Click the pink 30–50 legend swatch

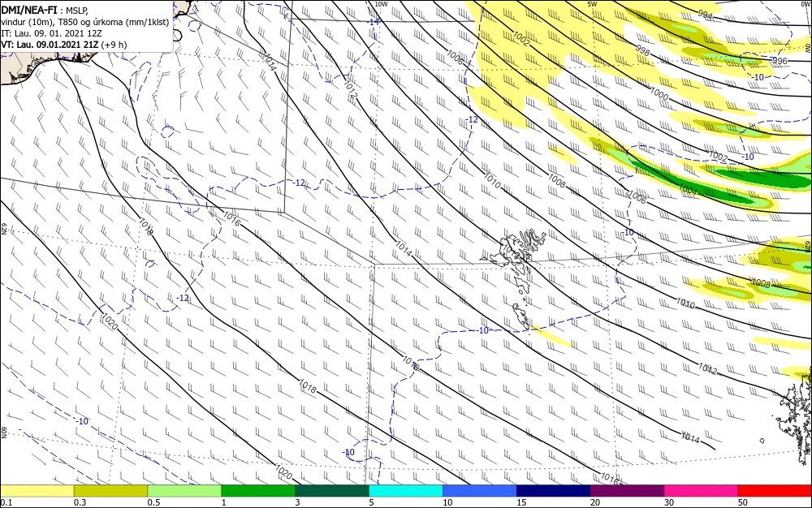click(702, 491)
